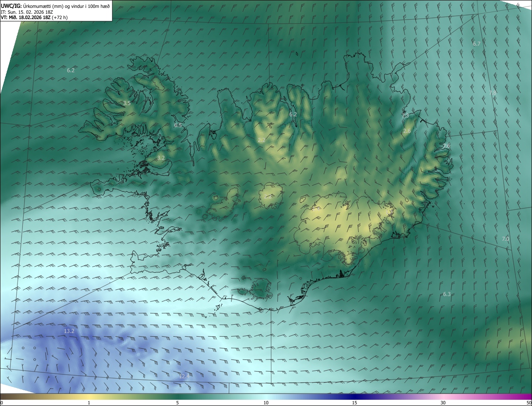Click the colorbar tick label 15
Image resolution: width=532 pixels, height=406 pixels.
355,403
